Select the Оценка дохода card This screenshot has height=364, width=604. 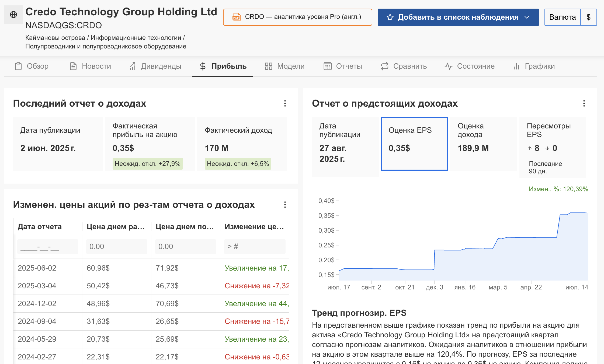(x=484, y=143)
